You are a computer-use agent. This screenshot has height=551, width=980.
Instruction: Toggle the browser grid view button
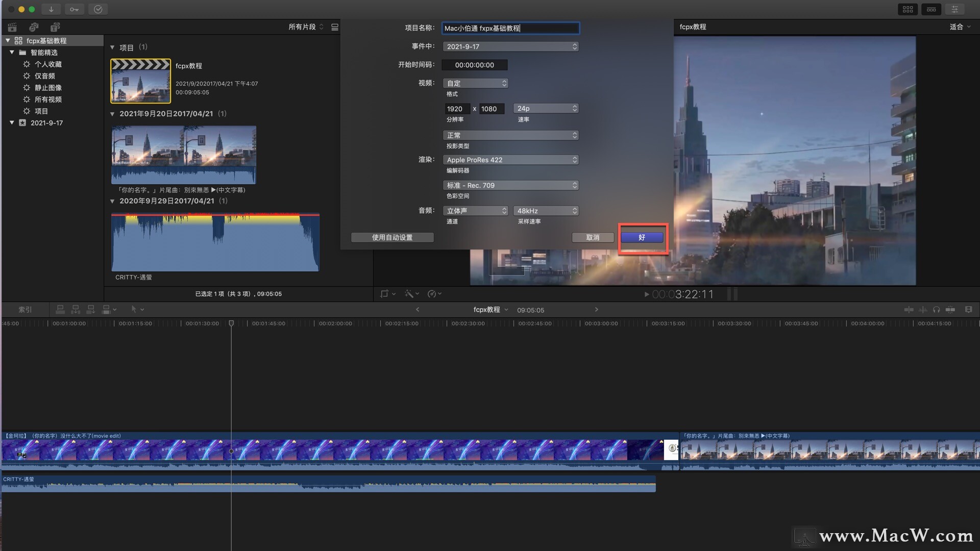click(x=908, y=9)
